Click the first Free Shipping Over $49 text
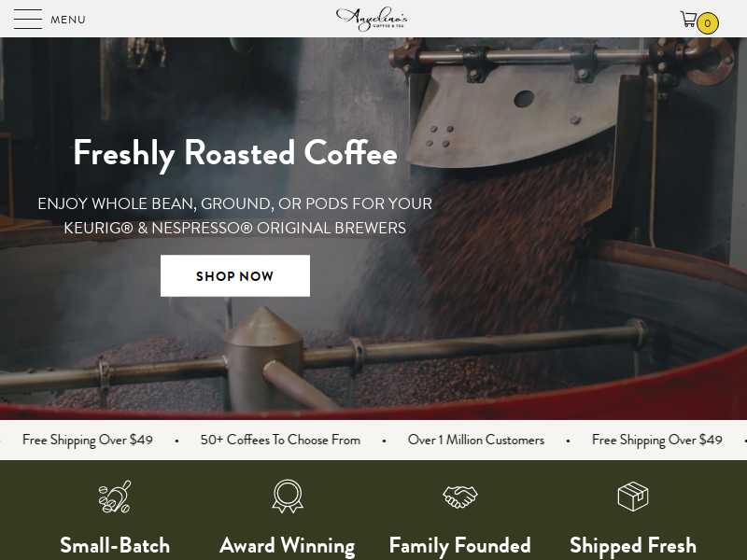 point(88,440)
